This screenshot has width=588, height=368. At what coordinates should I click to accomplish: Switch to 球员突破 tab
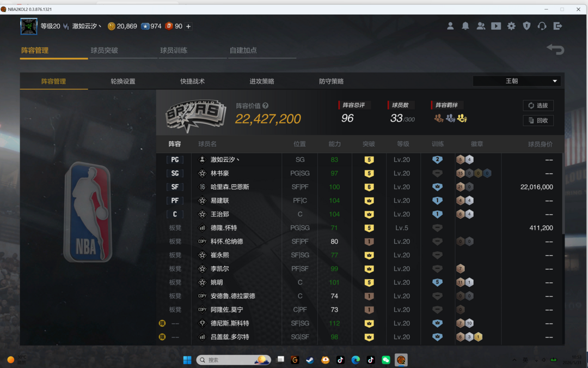pos(104,50)
